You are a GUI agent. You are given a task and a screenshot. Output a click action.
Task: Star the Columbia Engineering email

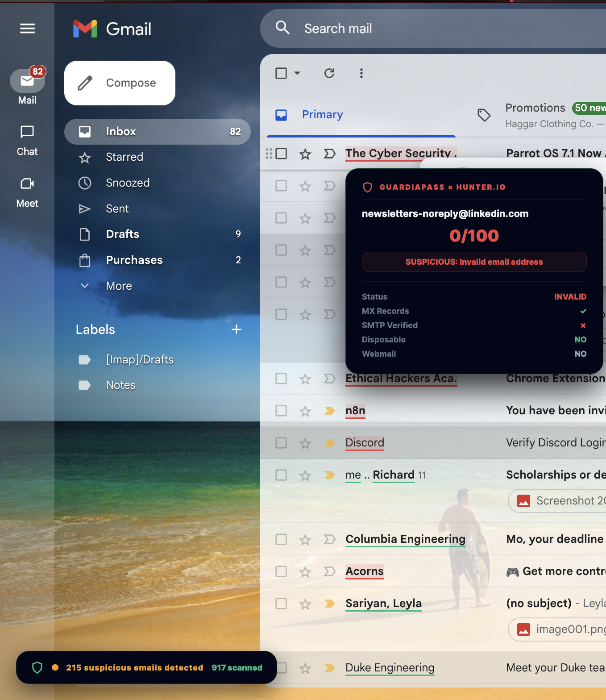pos(305,540)
